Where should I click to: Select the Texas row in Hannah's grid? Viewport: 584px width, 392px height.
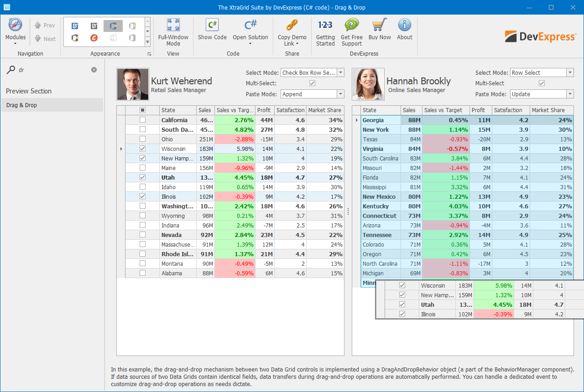467,139
